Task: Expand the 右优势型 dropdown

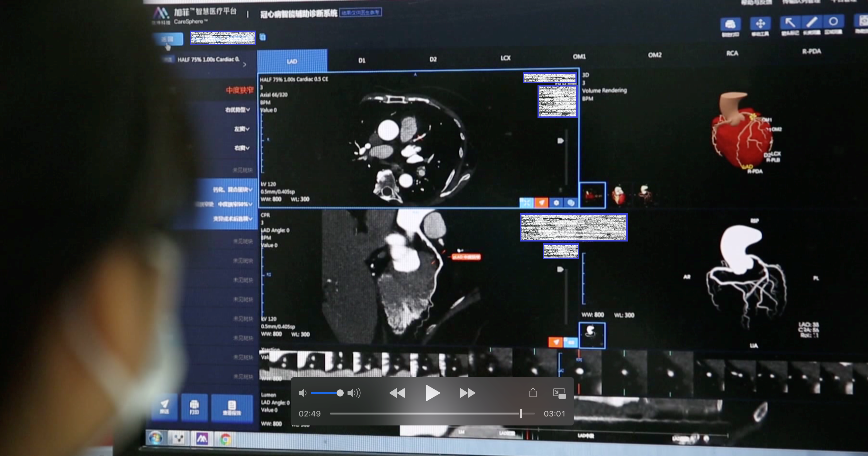Action: tap(237, 110)
